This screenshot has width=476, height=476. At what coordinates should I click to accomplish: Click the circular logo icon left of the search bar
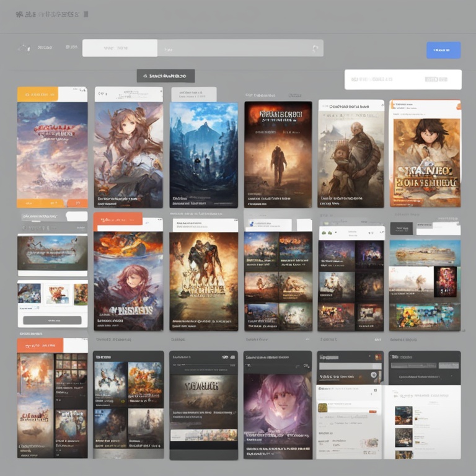(24, 48)
